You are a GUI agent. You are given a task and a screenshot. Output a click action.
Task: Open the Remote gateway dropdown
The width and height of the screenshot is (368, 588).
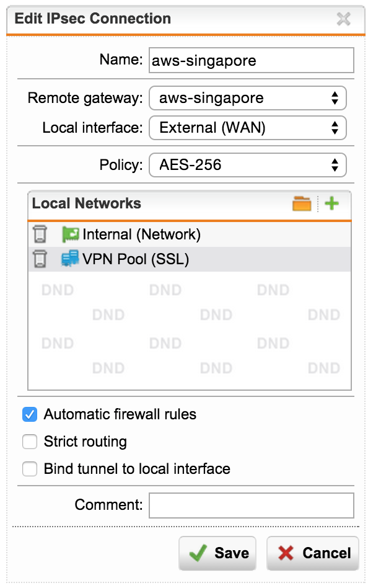pos(248,98)
